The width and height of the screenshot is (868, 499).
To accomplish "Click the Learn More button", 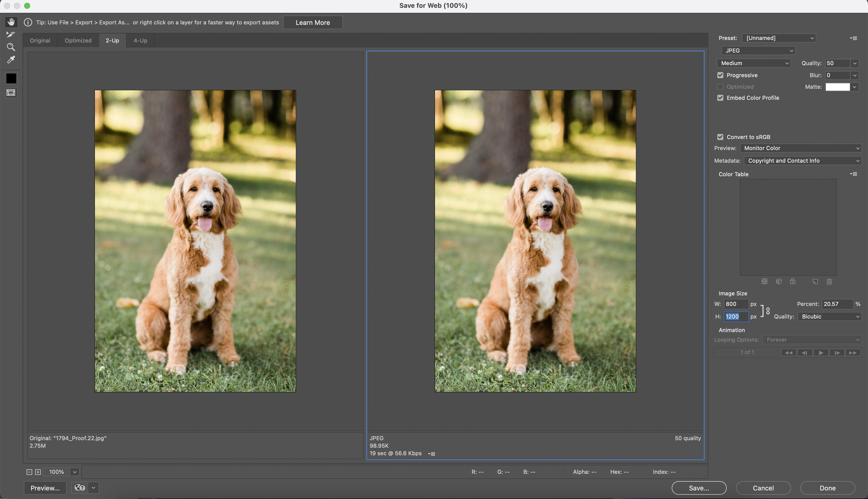I will tap(313, 22).
